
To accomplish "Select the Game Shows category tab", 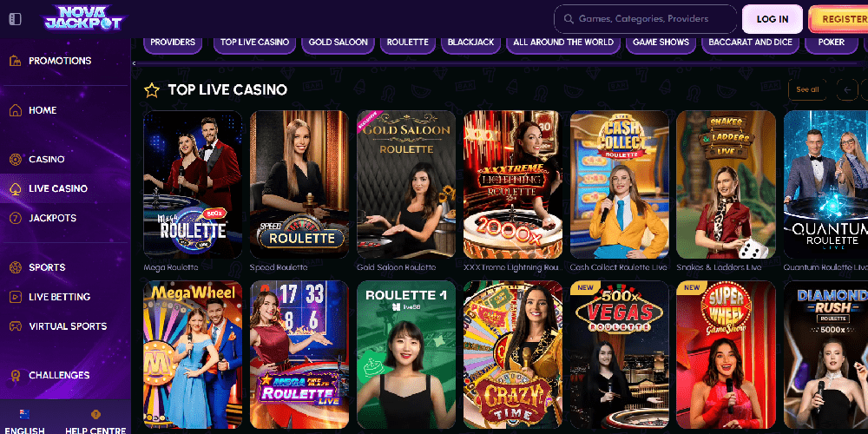I will (x=661, y=42).
